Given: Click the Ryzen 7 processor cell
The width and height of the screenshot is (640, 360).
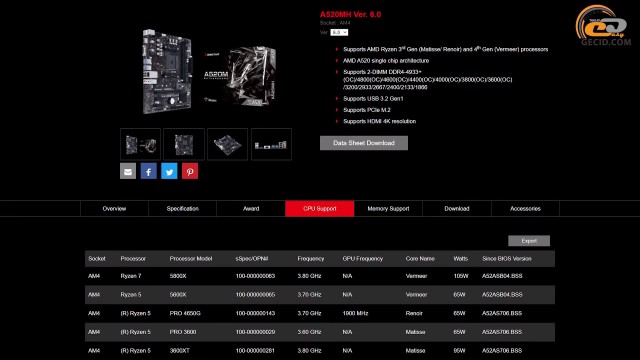Looking at the screenshot, I should pos(131,276).
